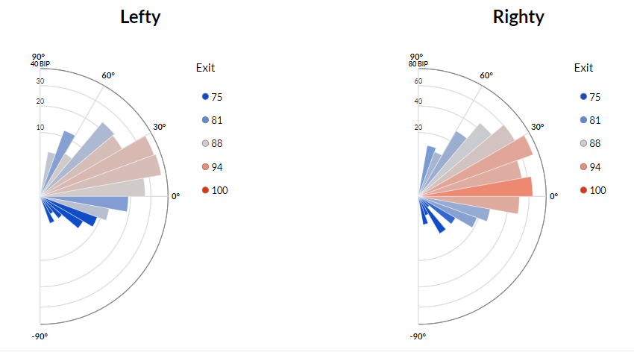The width and height of the screenshot is (634, 364).
Task: Click the -90° label under Lefty chart
Action: click(x=40, y=336)
